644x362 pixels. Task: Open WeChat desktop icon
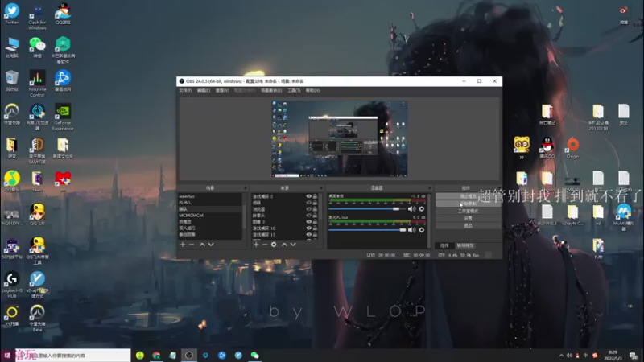tap(37, 47)
